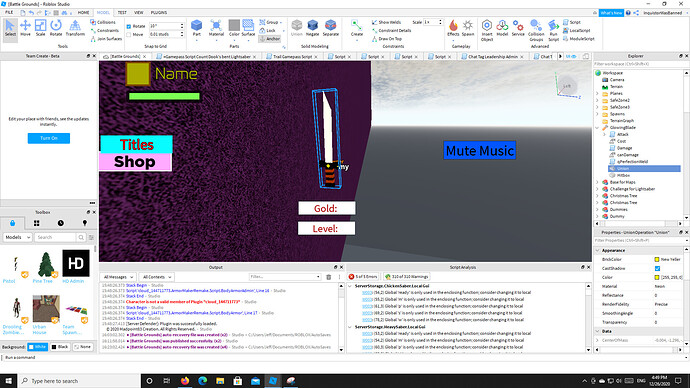Toggle Join Surfaces
The width and height of the screenshot is (690, 388).
click(106, 39)
